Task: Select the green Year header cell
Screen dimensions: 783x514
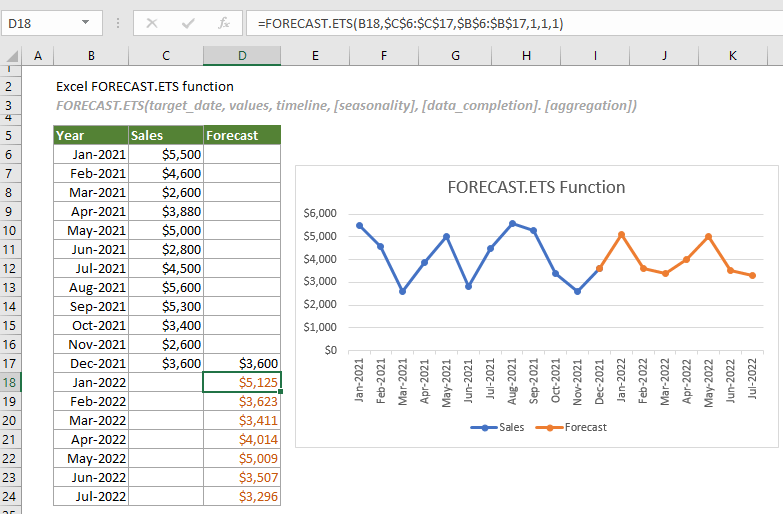Action: click(91, 135)
